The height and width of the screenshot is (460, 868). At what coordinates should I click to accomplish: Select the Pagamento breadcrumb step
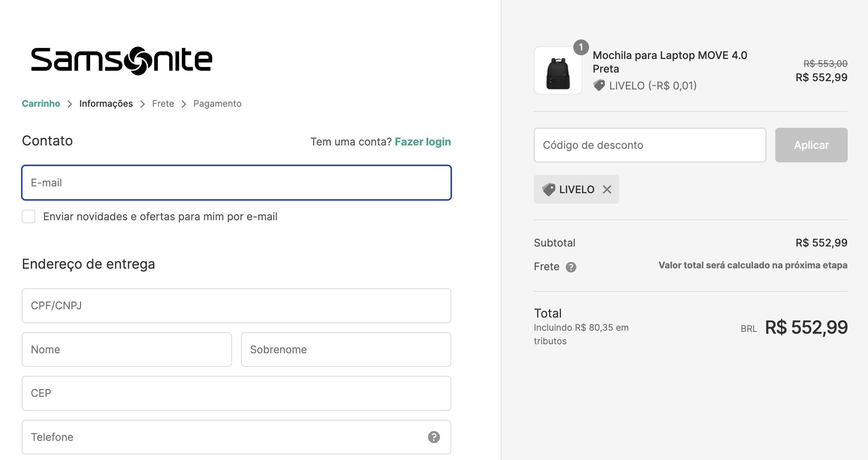pyautogui.click(x=217, y=104)
